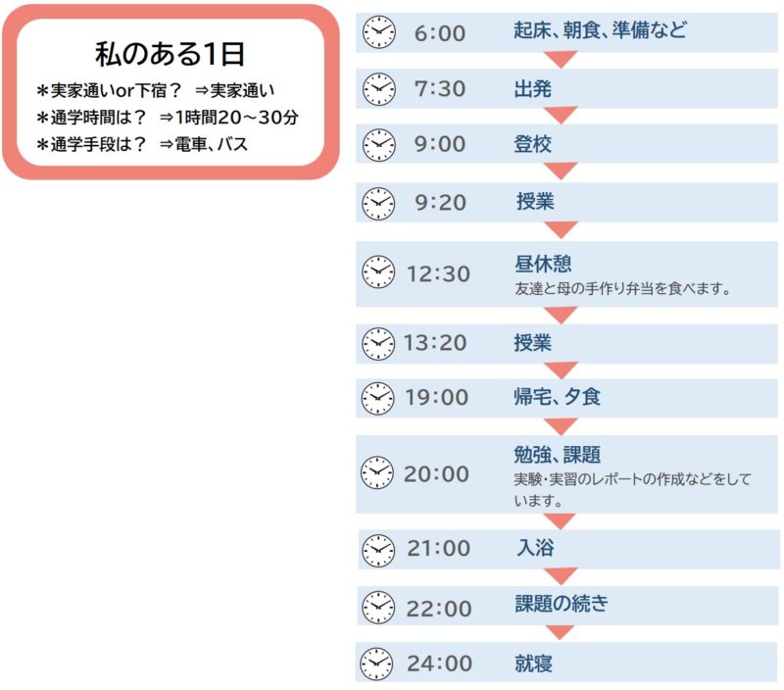
Task: Click the red arrow below 起床、朝食、準備など
Action: click(x=561, y=59)
